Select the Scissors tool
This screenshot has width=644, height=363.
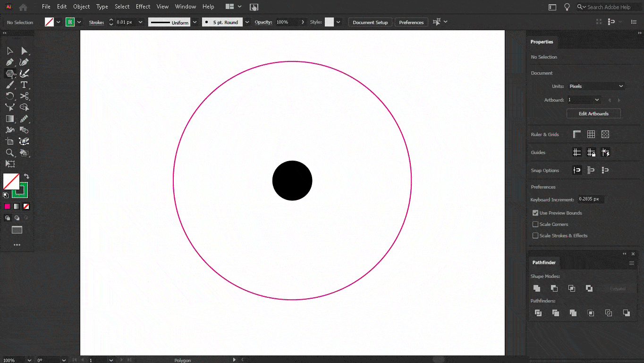[x=24, y=96]
